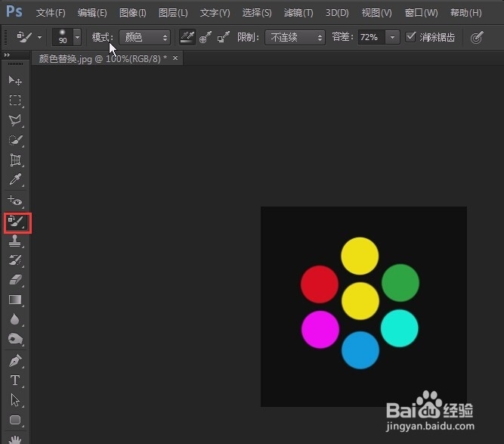
Task: Select the Quick Selection tool
Action: [x=15, y=140]
